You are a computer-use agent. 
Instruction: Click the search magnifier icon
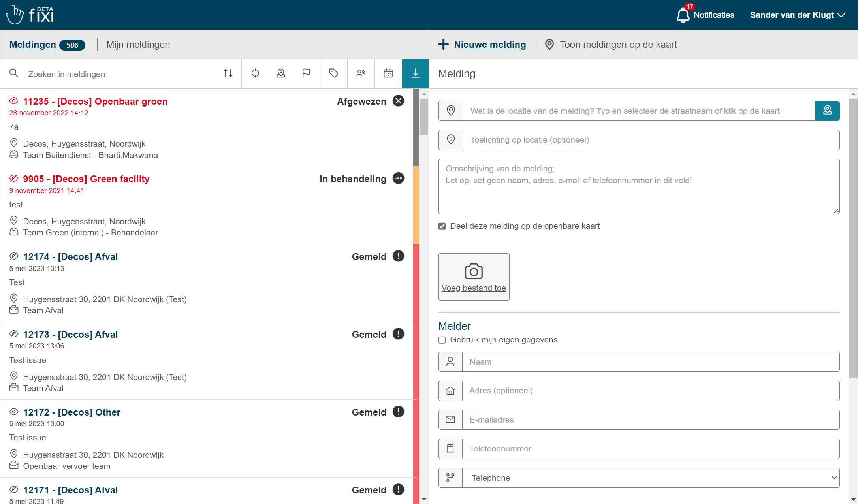click(14, 73)
